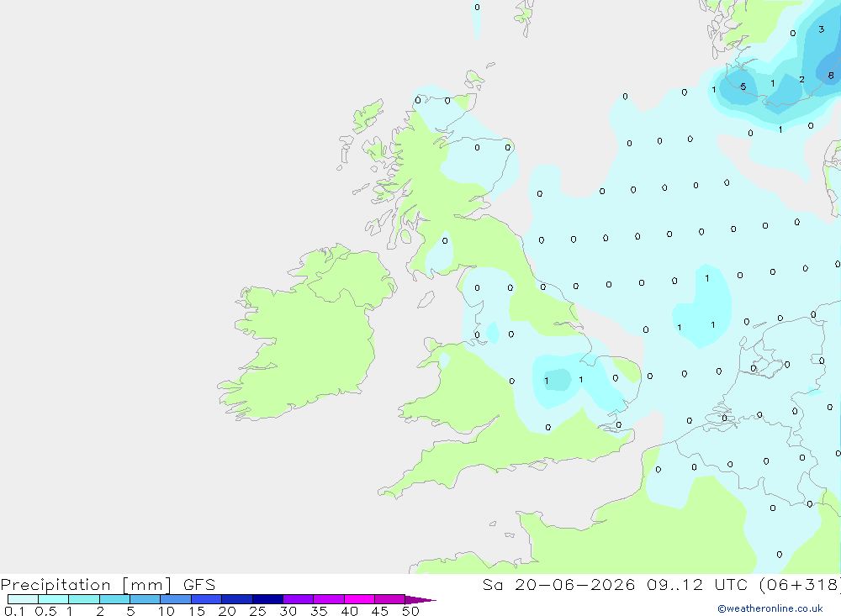Click the '30' legend scale label
Image resolution: width=841 pixels, height=616 pixels.
pos(288,611)
